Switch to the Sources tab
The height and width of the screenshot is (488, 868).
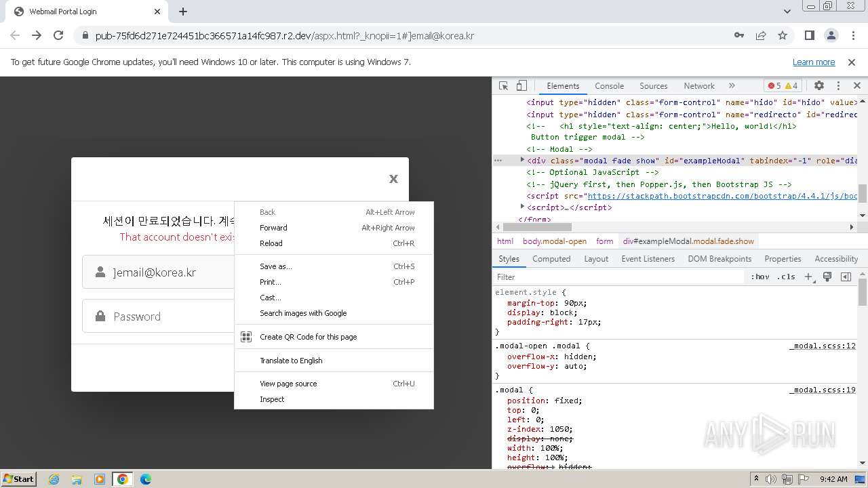[x=654, y=86]
